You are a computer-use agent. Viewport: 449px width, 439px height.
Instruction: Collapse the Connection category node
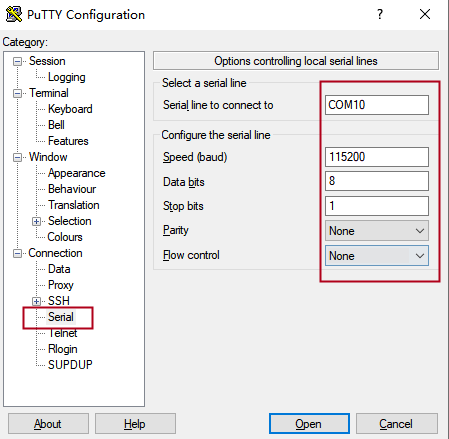tap(17, 253)
